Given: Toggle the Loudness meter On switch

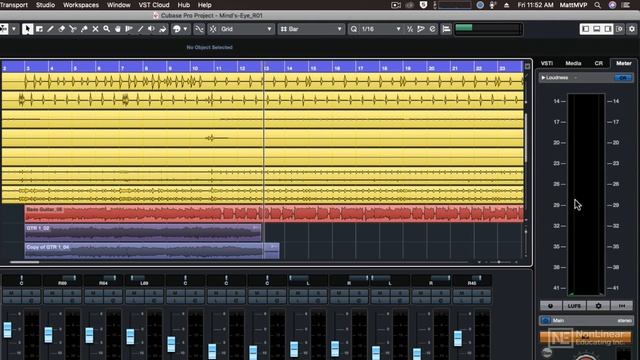Looking at the screenshot, I should (x=623, y=78).
